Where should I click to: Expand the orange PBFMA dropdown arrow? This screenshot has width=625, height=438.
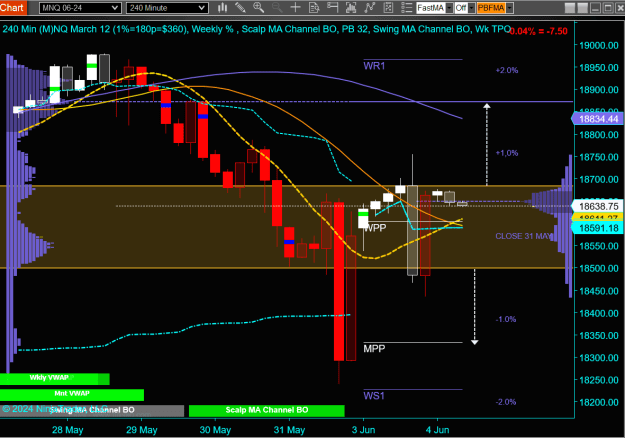pyautogui.click(x=509, y=8)
